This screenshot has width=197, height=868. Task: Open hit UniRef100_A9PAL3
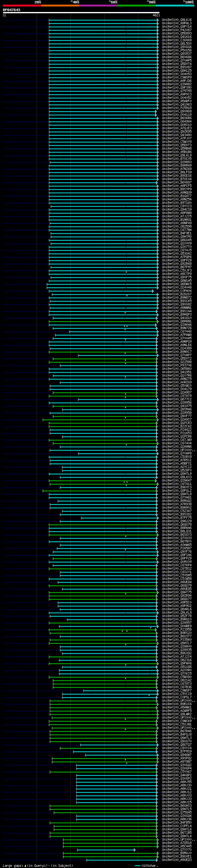pos(177,23)
